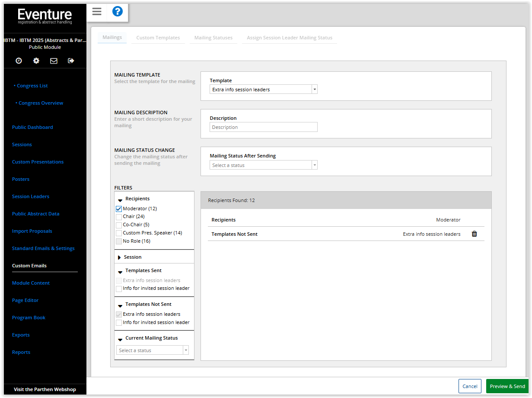The height and width of the screenshot is (398, 532).
Task: Enable Custom Pres. Speaker checkbox
Action: point(119,233)
